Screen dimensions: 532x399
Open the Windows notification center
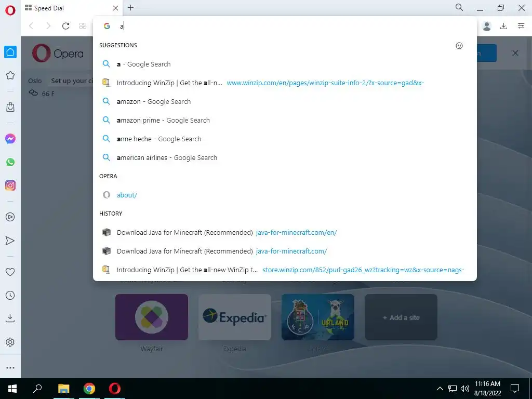(515, 389)
